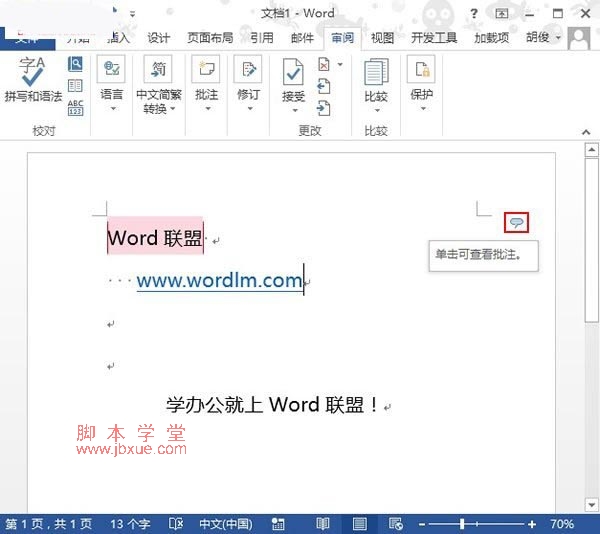The image size is (600, 534).
Task: Click the word count 13个字 indicator
Action: (x=130, y=524)
